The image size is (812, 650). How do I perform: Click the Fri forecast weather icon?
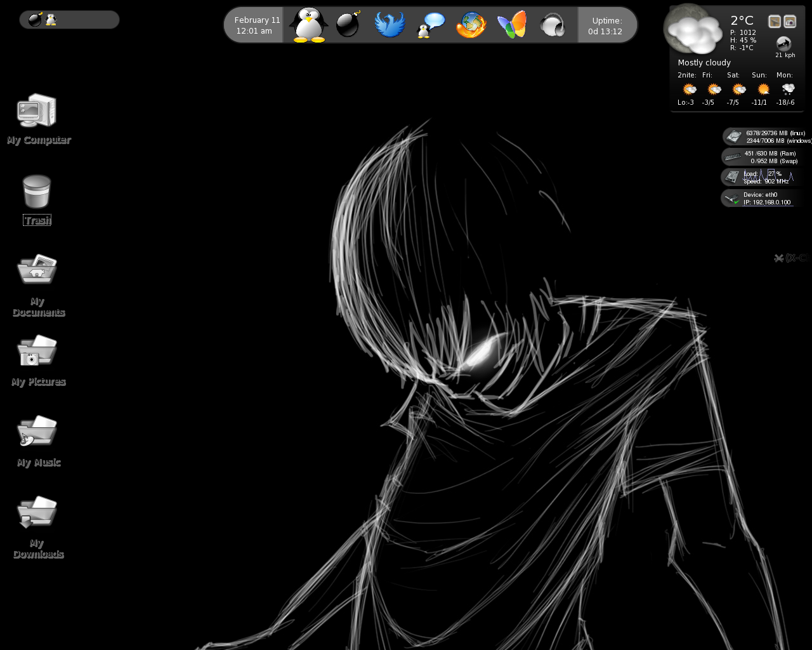714,89
